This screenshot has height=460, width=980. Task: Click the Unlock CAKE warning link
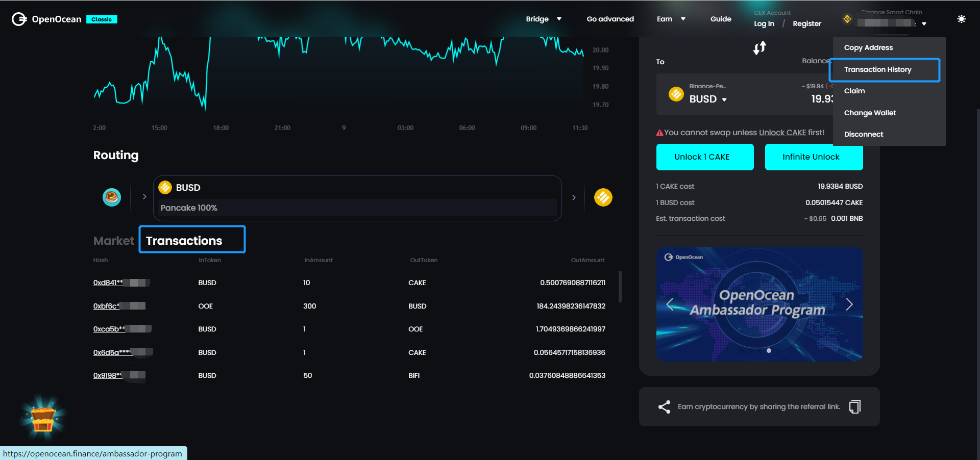[x=782, y=133]
